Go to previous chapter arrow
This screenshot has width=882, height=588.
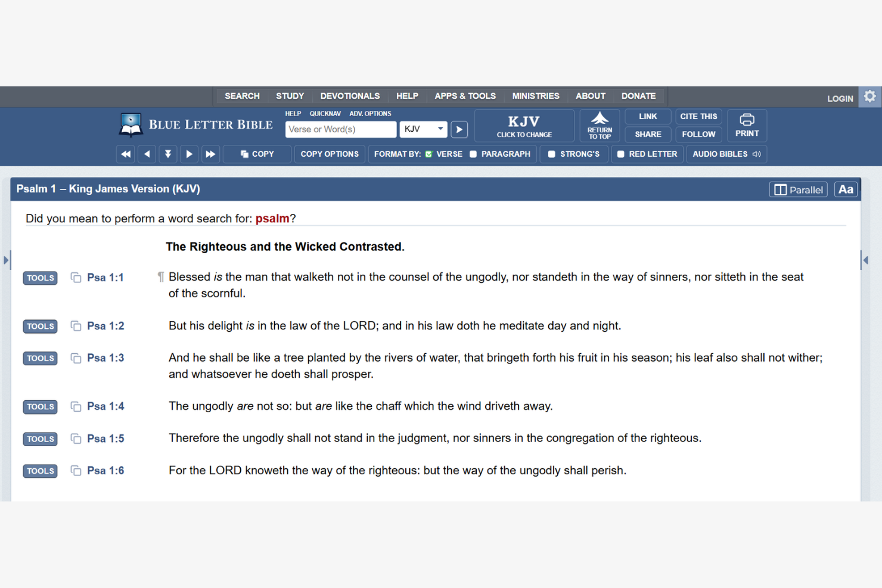click(147, 154)
